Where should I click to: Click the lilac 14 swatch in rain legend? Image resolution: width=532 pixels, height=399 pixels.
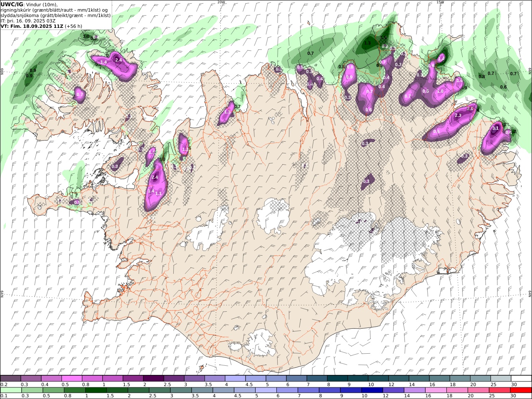point(415,390)
